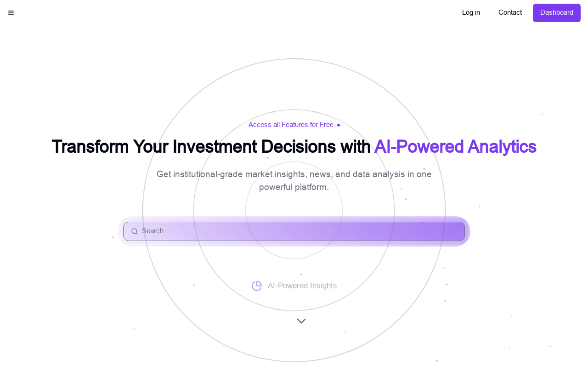Follow 'Access all Features for Free' link
588x368 pixels.
291,125
